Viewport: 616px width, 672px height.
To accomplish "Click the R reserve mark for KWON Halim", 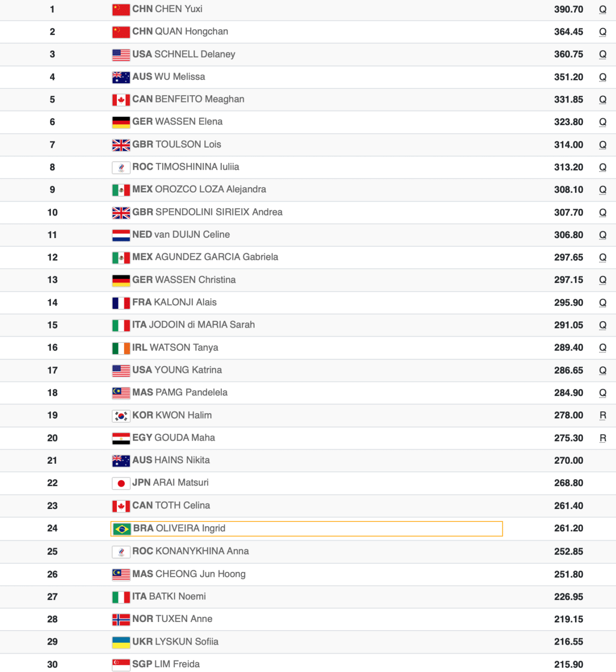I will pos(603,416).
